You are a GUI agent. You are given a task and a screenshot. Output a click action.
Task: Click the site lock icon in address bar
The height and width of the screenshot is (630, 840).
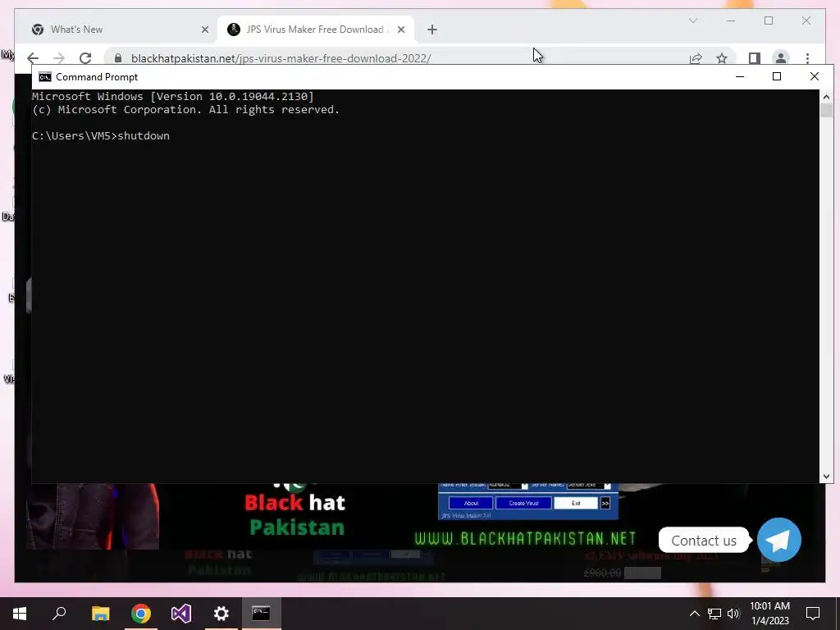[x=118, y=58]
